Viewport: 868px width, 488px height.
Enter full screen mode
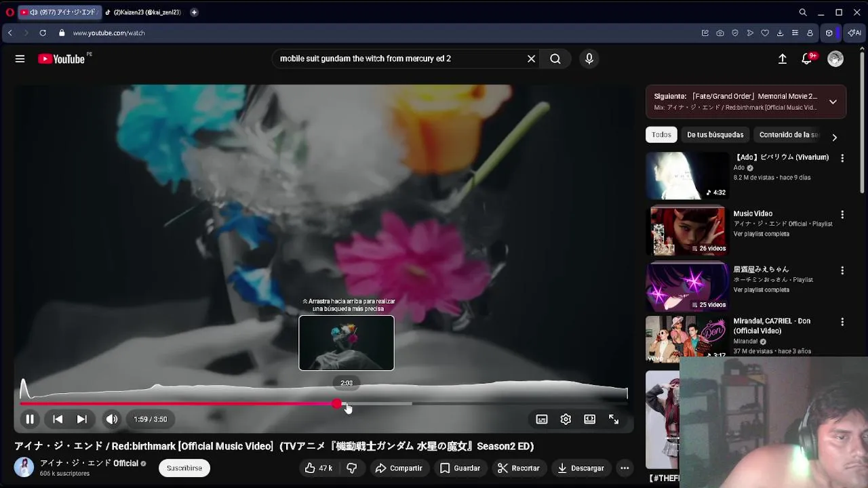pyautogui.click(x=614, y=420)
